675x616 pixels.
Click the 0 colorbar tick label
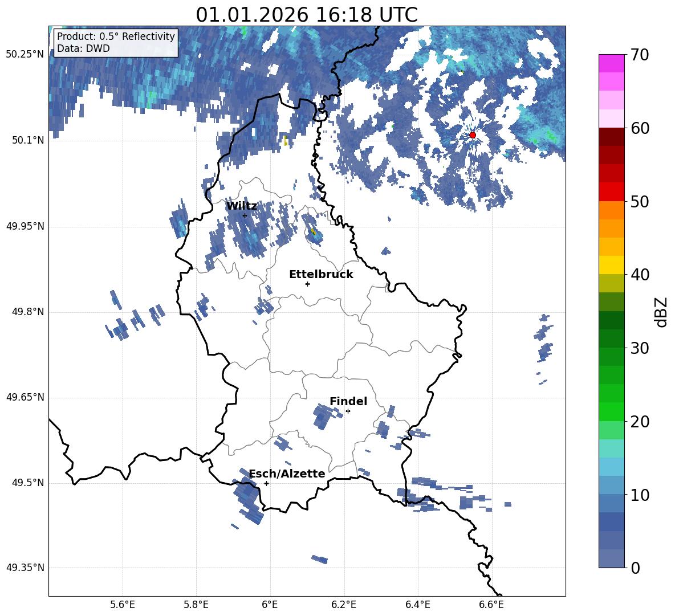point(635,568)
